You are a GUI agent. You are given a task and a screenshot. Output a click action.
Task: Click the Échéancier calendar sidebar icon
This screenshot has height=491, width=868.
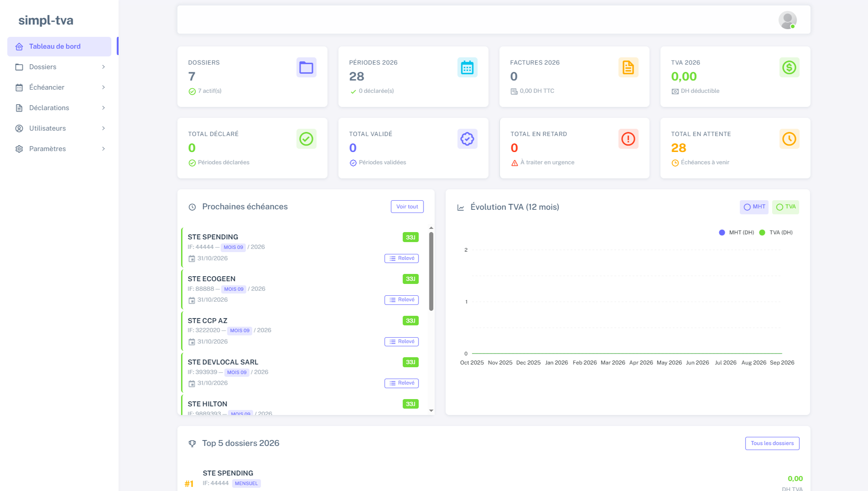(19, 87)
